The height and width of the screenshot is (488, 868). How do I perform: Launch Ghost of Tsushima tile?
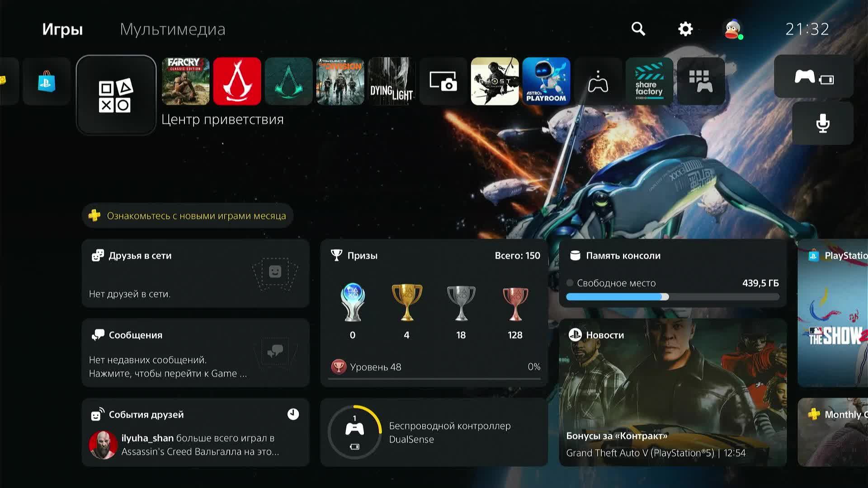(x=495, y=81)
